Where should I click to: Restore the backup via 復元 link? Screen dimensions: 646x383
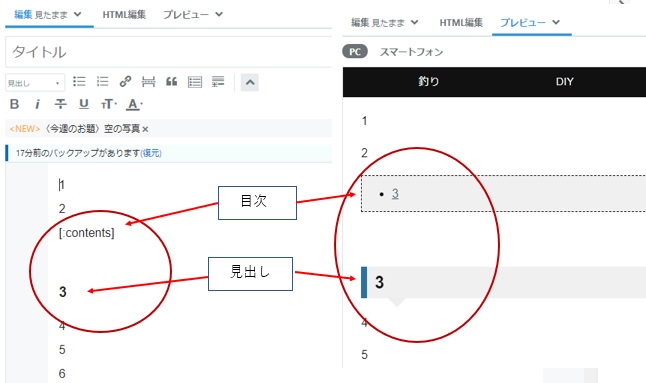pyautogui.click(x=151, y=153)
